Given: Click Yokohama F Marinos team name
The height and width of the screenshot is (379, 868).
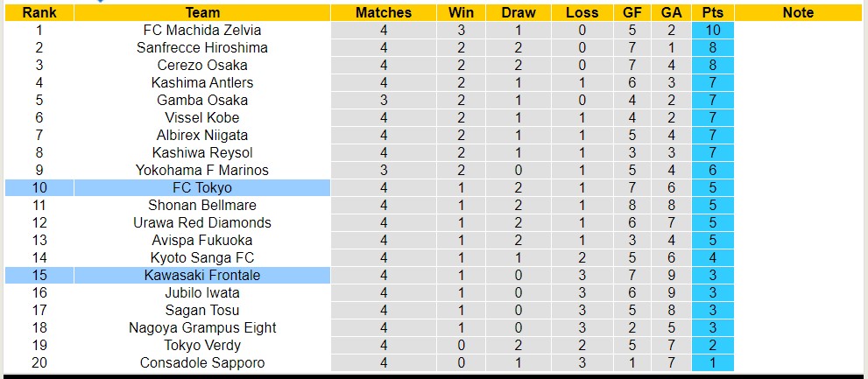Looking at the screenshot, I should pos(202,170).
